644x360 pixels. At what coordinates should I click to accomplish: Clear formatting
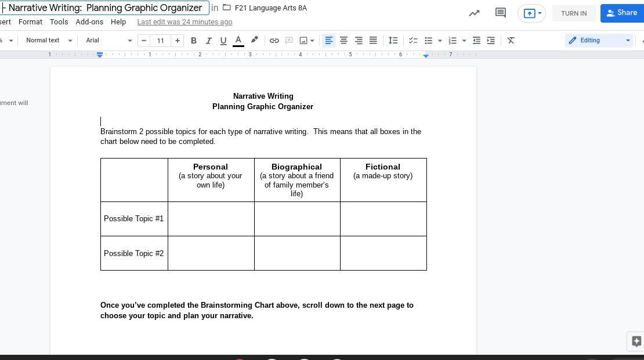point(511,40)
